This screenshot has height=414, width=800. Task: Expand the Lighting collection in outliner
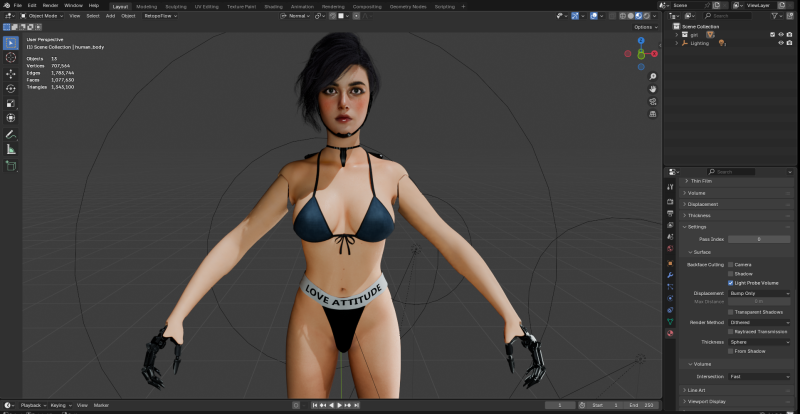point(677,43)
